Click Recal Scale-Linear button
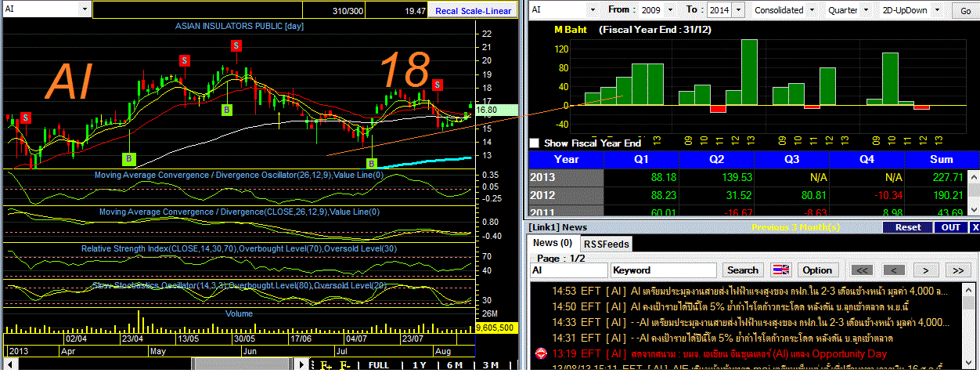Screen dimensions: 980x373 tap(473, 11)
